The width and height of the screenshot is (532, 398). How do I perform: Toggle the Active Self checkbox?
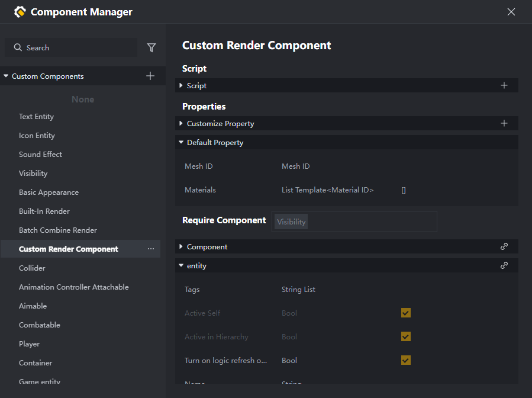(x=406, y=313)
